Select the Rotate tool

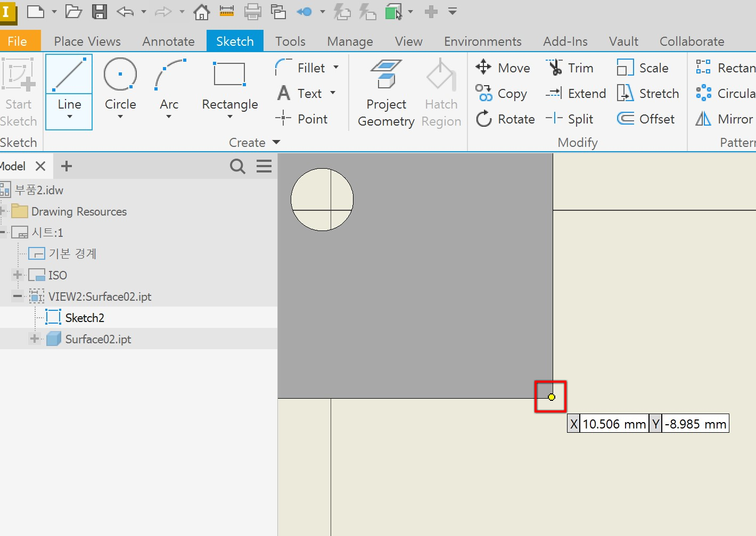click(505, 119)
